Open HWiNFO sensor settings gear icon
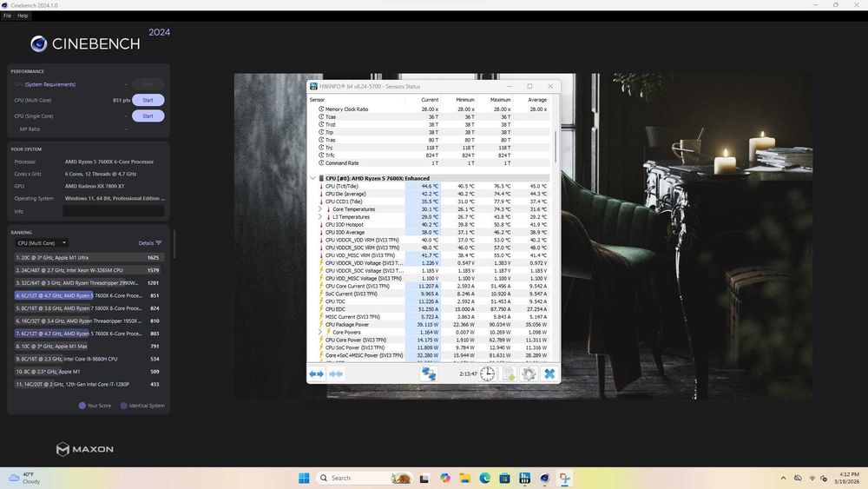This screenshot has height=489, width=868. [529, 373]
